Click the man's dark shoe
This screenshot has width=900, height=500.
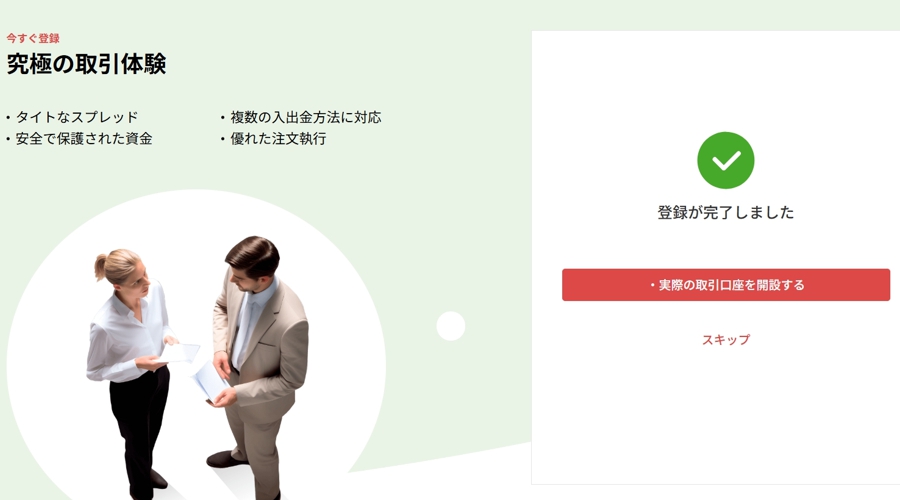coord(224,459)
